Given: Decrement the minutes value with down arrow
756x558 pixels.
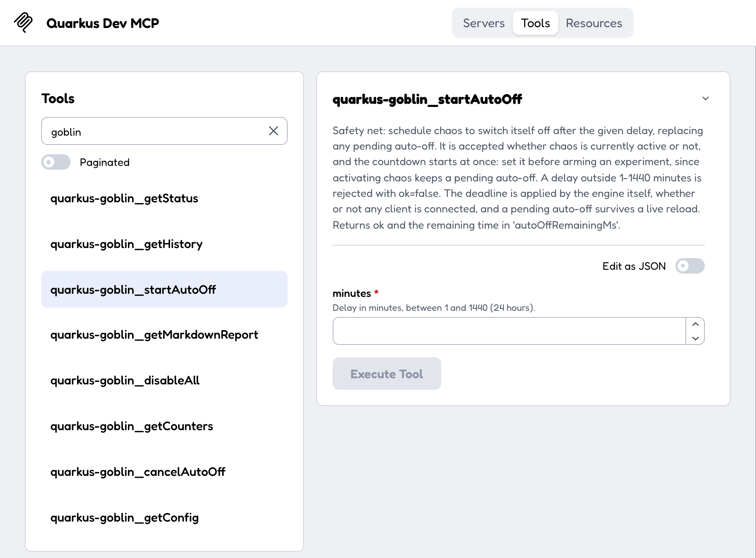Looking at the screenshot, I should 695,338.
